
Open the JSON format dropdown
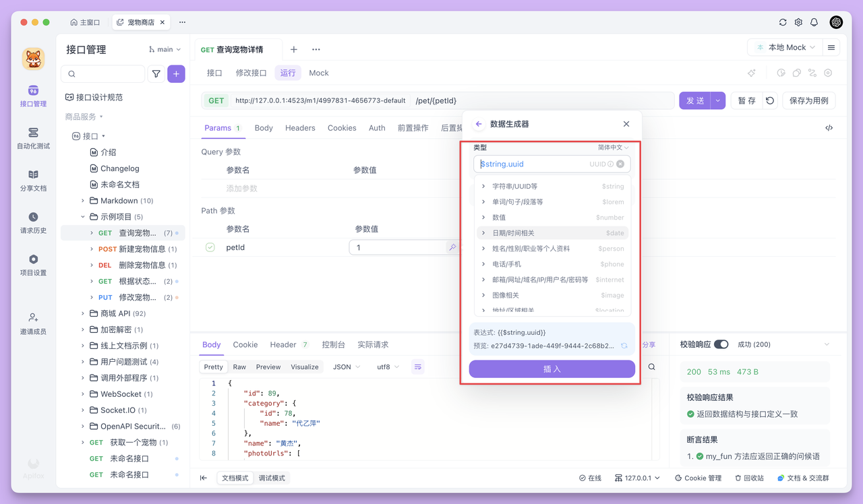coord(347,367)
